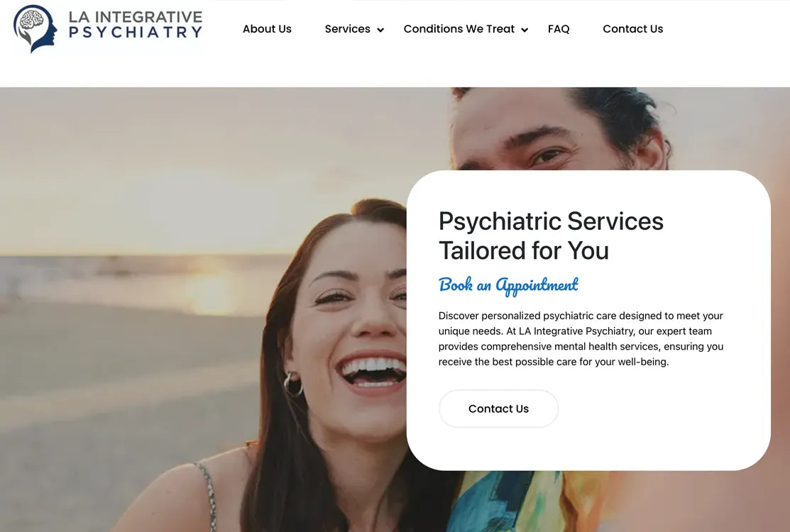Expand the Conditions We Treat chevron
Screen dimensions: 790x532
pos(525,31)
